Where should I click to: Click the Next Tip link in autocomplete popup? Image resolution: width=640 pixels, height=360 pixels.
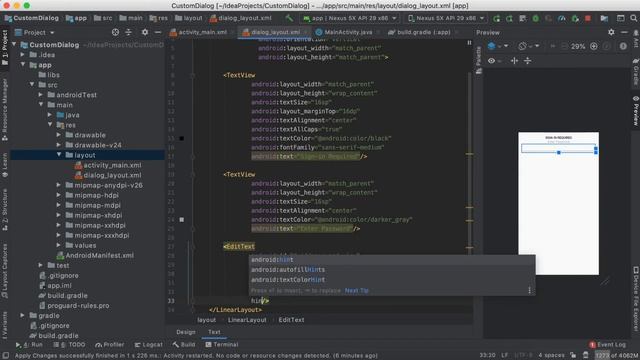click(x=356, y=291)
